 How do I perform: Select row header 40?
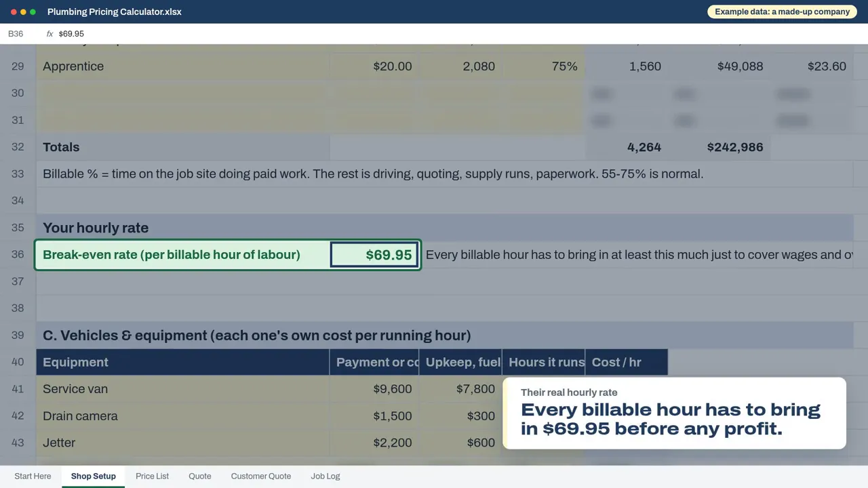coord(18,362)
